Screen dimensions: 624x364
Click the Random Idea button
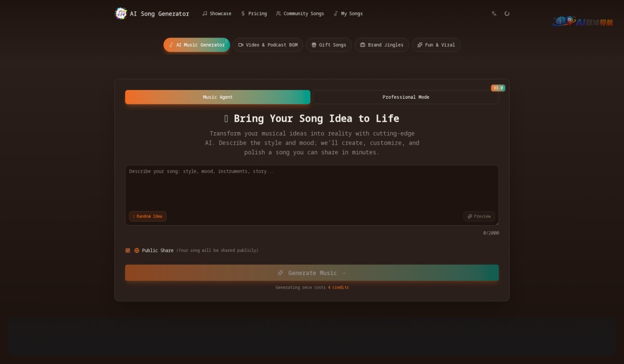click(x=148, y=216)
